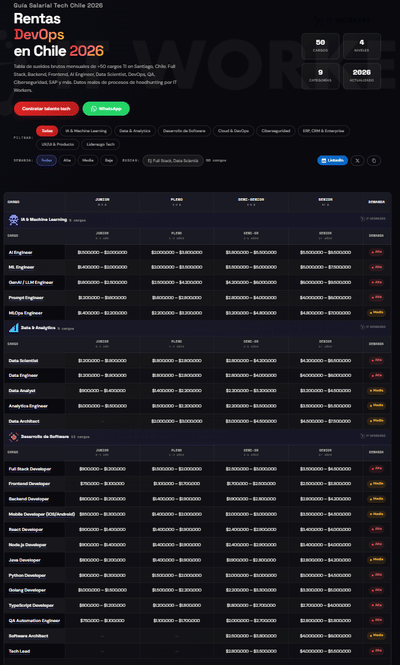Toggle the Baja demand filter
Screen dimensions: 400x665
(109, 160)
